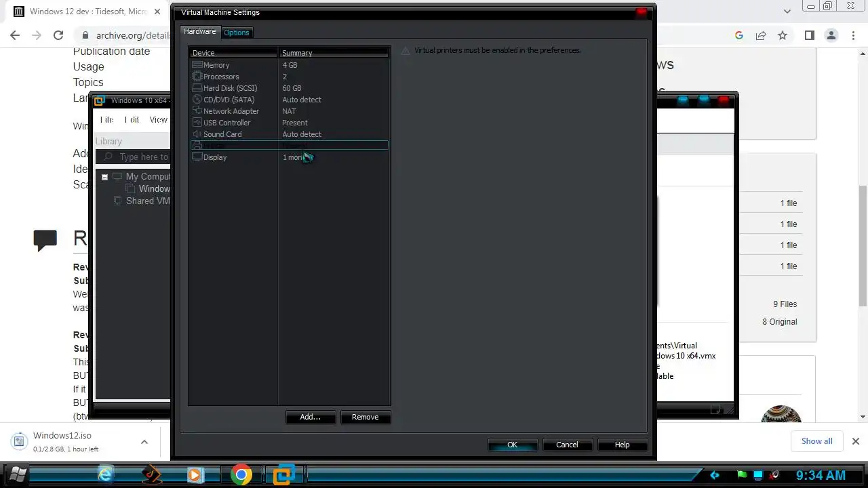Open Edit menu in VMware window
The width and height of the screenshot is (868, 488).
[132, 120]
